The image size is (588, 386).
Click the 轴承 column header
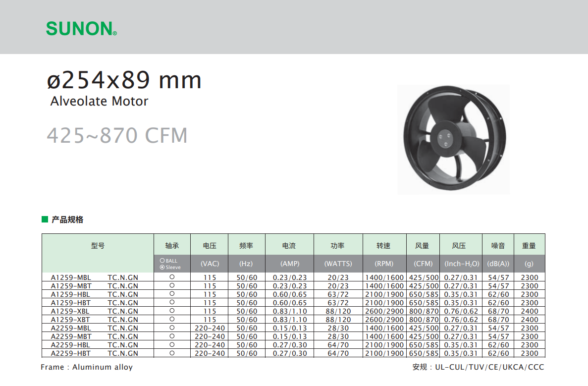click(x=172, y=246)
